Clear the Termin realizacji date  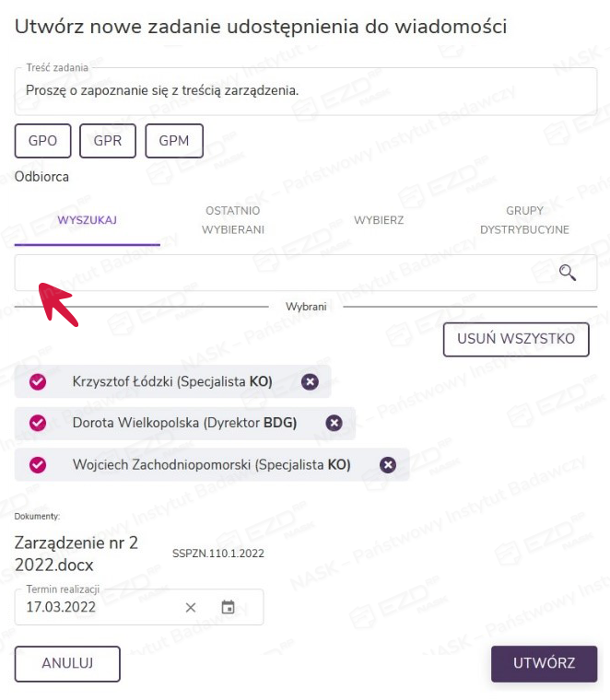tap(191, 607)
